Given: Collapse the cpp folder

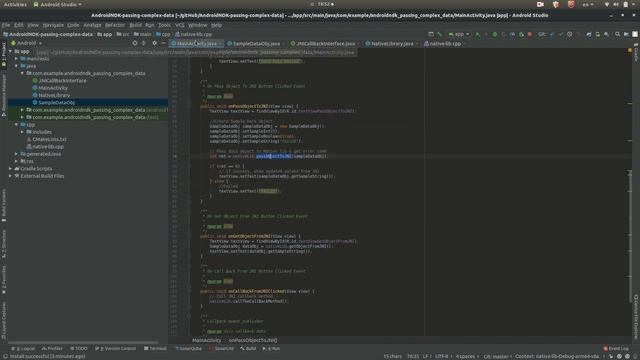Looking at the screenshot, I should click(x=16, y=124).
